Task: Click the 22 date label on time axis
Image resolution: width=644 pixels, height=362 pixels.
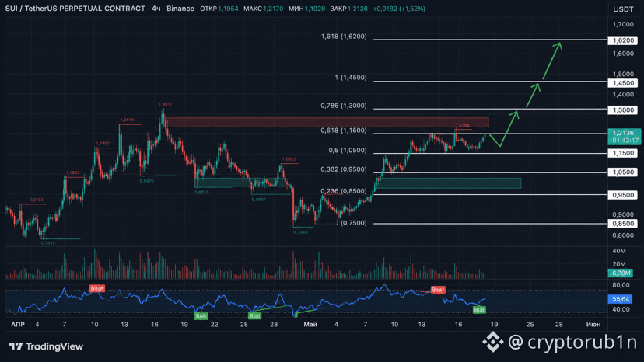Action: pyautogui.click(x=214, y=324)
